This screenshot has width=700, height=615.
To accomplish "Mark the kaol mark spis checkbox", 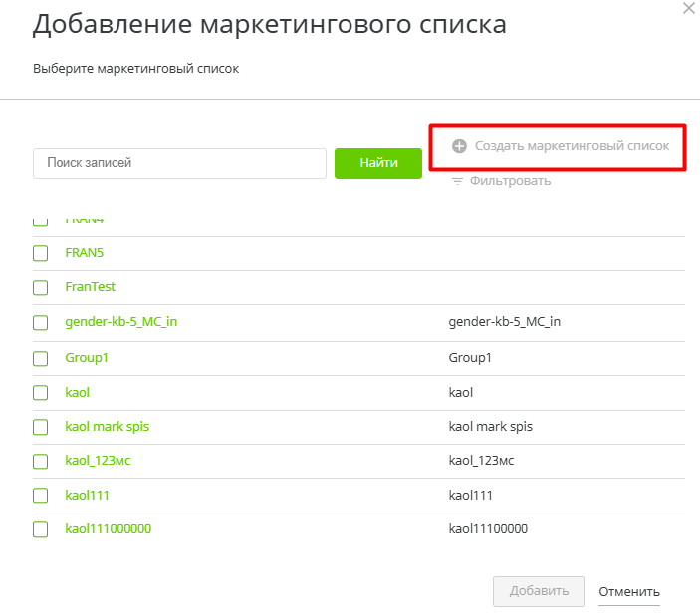I will tap(41, 427).
